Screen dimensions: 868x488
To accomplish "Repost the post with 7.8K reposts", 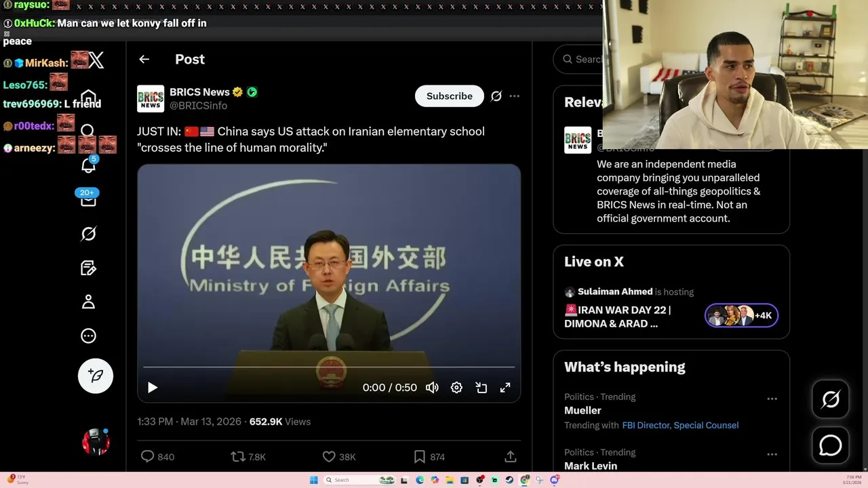I will pos(248,457).
